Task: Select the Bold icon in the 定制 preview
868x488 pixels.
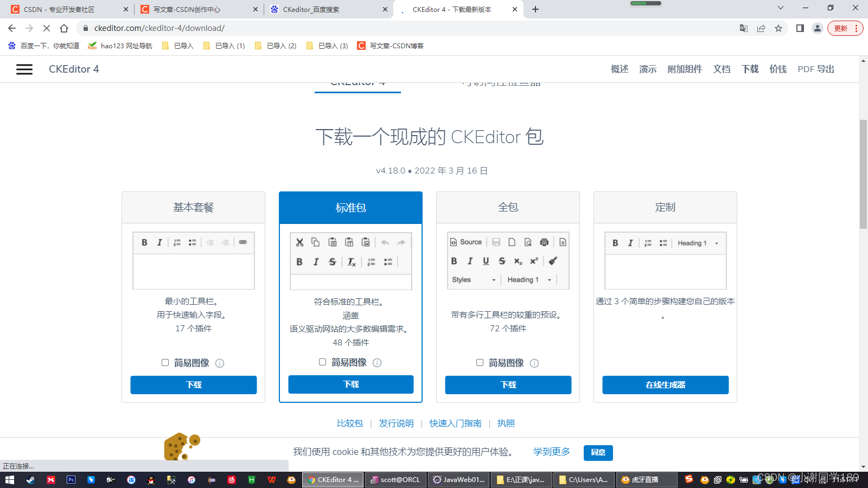Action: [x=615, y=243]
